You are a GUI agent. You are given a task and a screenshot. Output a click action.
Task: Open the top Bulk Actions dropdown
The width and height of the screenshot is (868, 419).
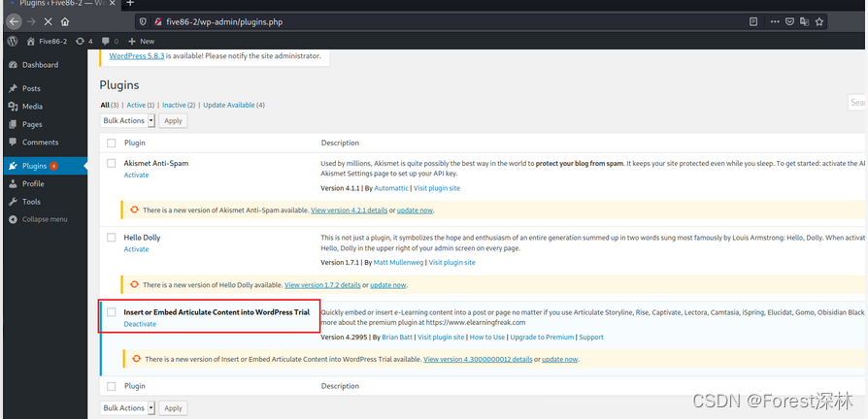128,120
